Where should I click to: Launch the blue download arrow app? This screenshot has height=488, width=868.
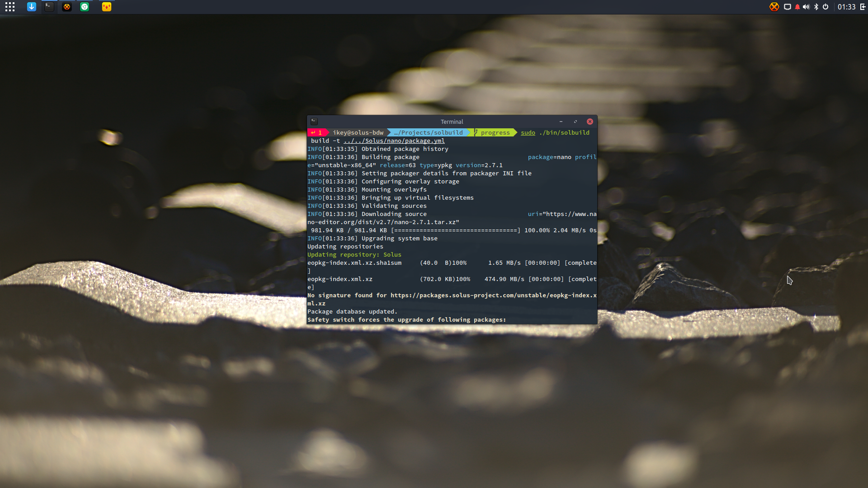[32, 7]
